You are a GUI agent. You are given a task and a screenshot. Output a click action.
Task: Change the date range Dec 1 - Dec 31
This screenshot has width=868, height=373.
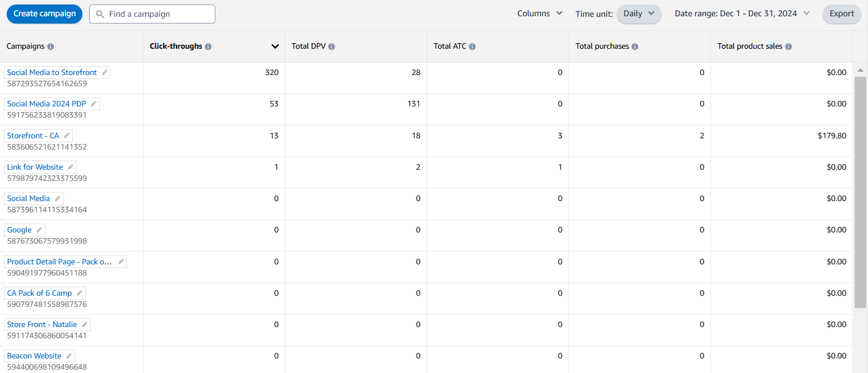click(x=742, y=13)
